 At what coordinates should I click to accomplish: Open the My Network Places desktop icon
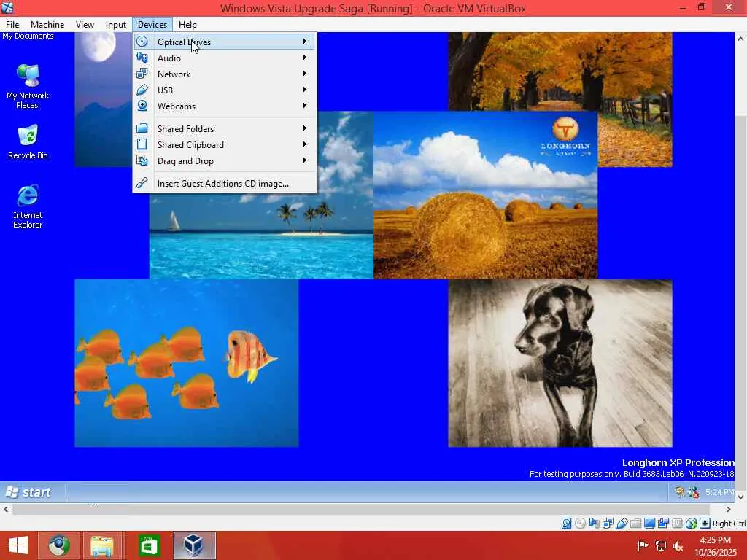[x=28, y=86]
